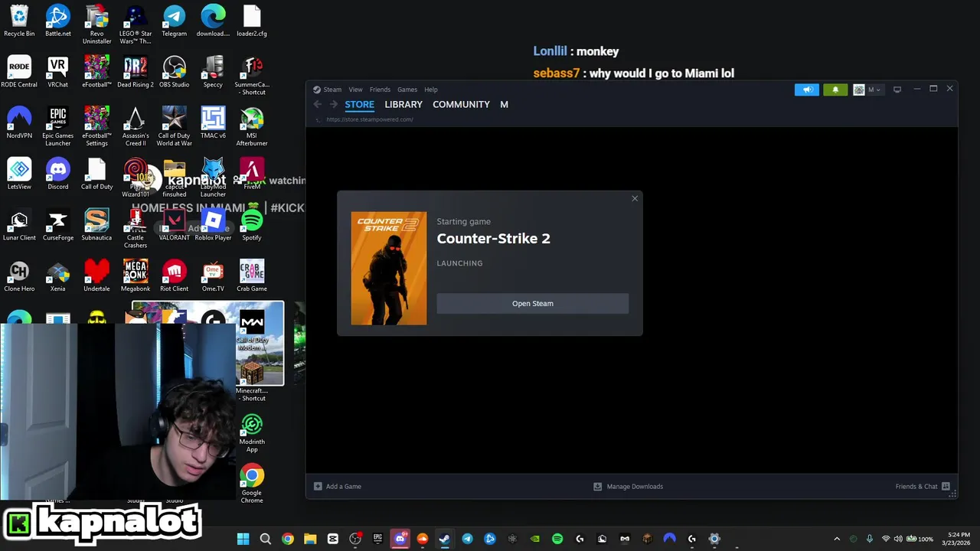Screen dimensions: 980x551
Task: Open the Games menu in Steam
Action: tap(407, 90)
